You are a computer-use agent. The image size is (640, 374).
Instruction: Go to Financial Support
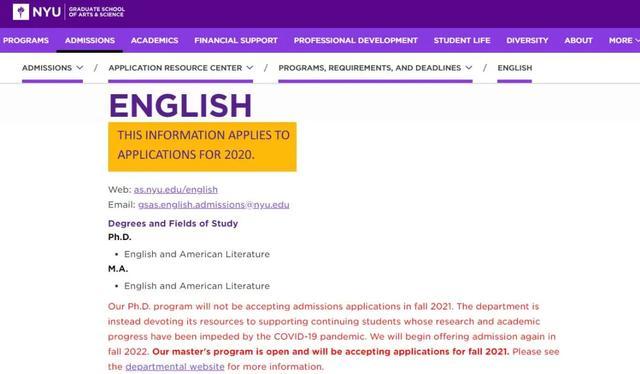236,40
